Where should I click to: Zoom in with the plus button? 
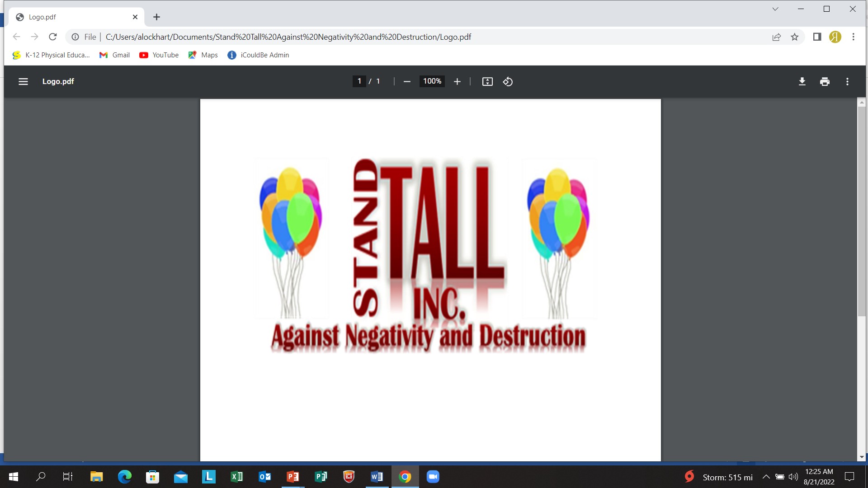pyautogui.click(x=457, y=81)
